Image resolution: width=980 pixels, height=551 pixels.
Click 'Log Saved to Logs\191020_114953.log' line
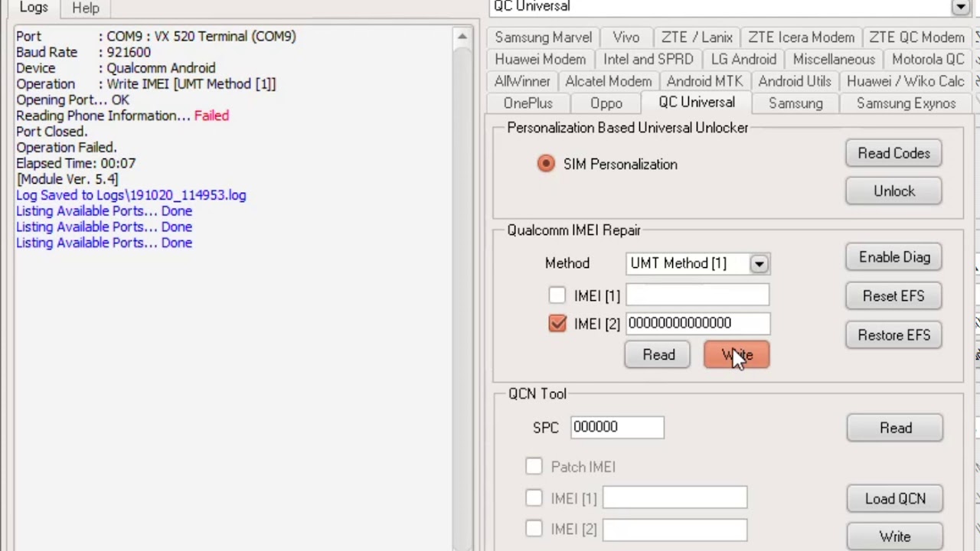pyautogui.click(x=131, y=195)
